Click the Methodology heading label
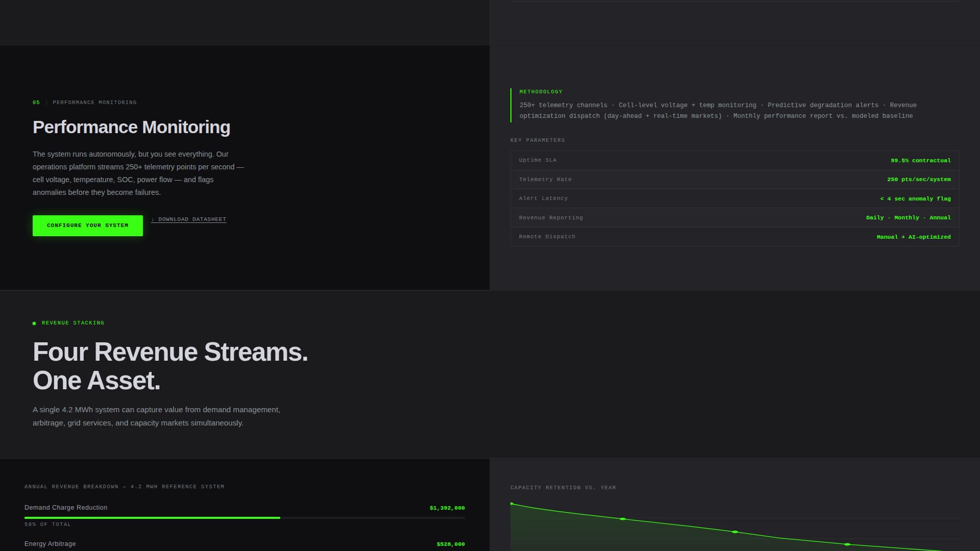 [541, 92]
